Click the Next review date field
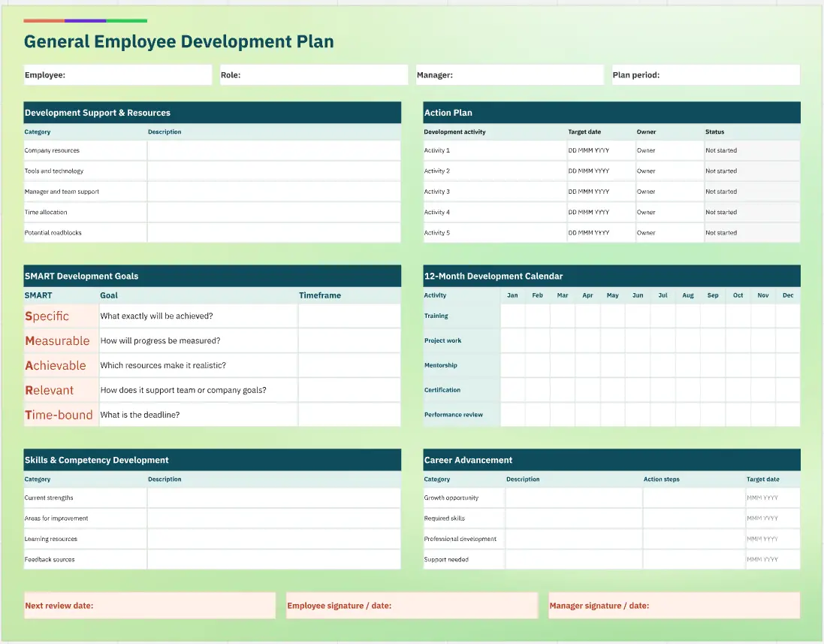The height and width of the screenshot is (644, 824). 149,606
